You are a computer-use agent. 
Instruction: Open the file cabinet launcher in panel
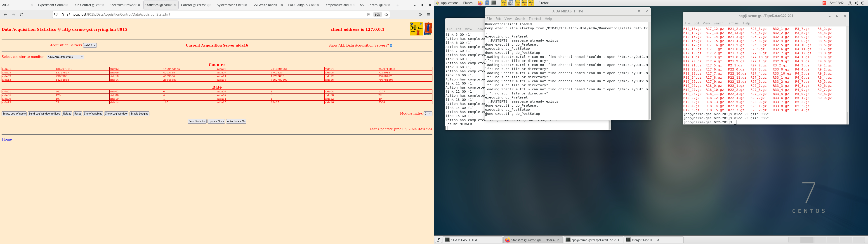point(487,3)
